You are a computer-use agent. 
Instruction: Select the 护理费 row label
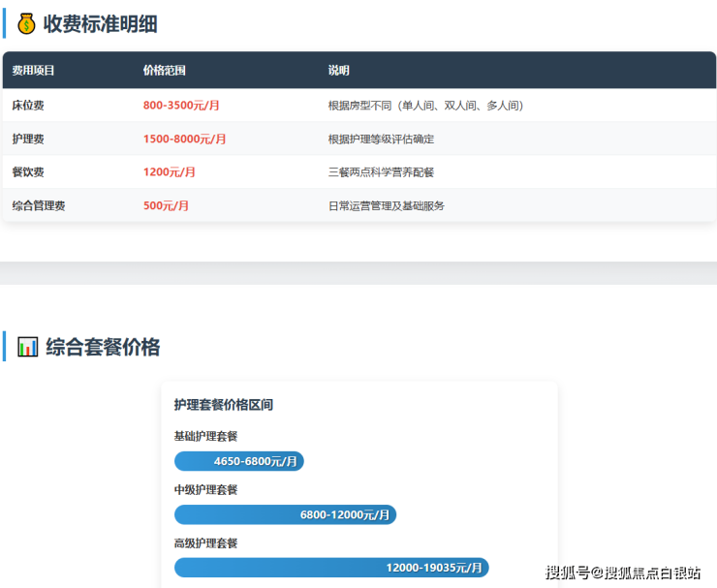(x=28, y=139)
